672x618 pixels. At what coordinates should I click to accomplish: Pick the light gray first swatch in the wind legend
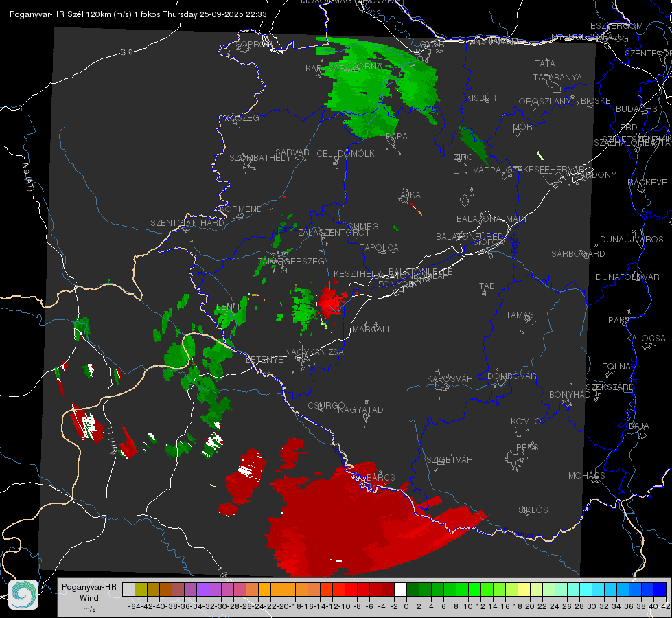[x=128, y=589]
